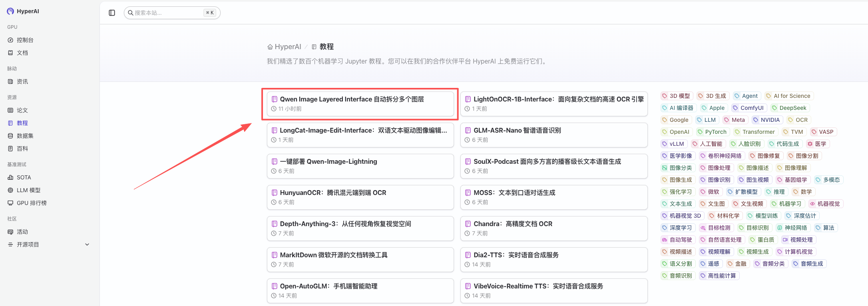This screenshot has height=306, width=868.
Task: Go to 数据集 in the sidebar
Action: coord(25,136)
